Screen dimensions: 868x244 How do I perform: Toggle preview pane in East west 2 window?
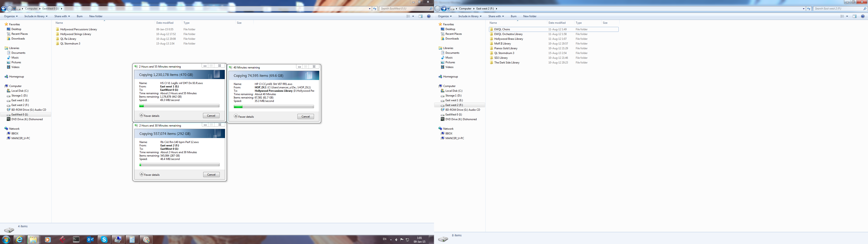[854, 16]
